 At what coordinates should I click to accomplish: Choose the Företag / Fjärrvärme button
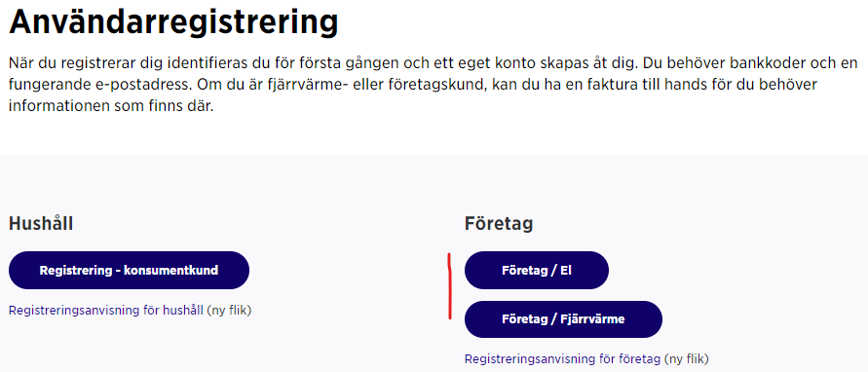coord(563,319)
